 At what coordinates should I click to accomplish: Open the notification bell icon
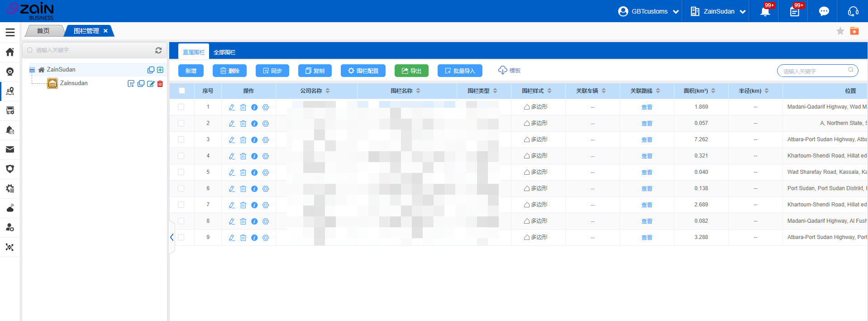click(x=765, y=11)
